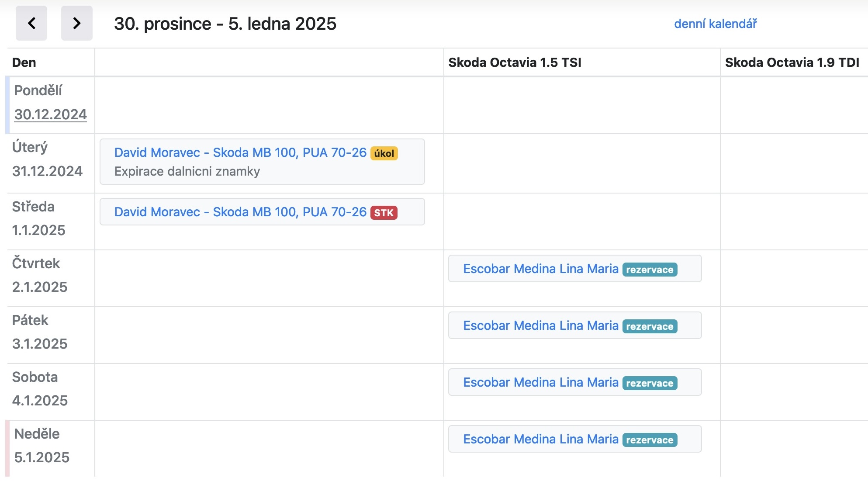Go to the next week arrow
Screen dimensions: 868x481
(77, 23)
